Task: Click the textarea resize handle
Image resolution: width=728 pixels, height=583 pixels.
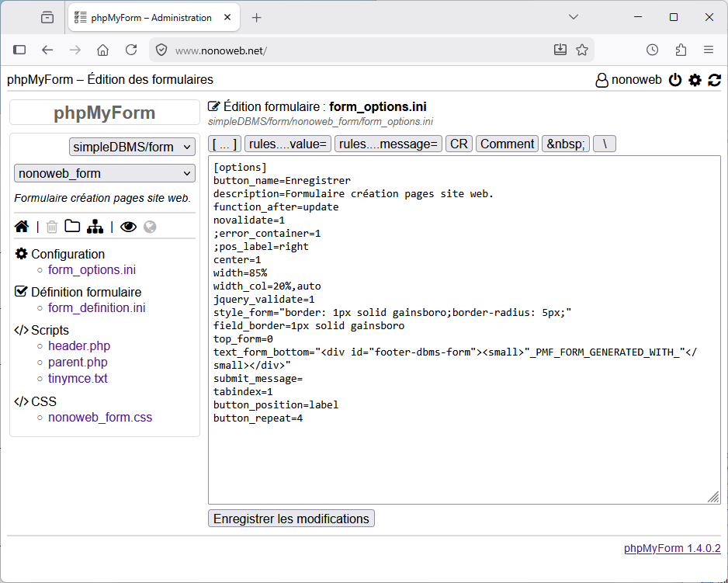Action: tap(713, 498)
